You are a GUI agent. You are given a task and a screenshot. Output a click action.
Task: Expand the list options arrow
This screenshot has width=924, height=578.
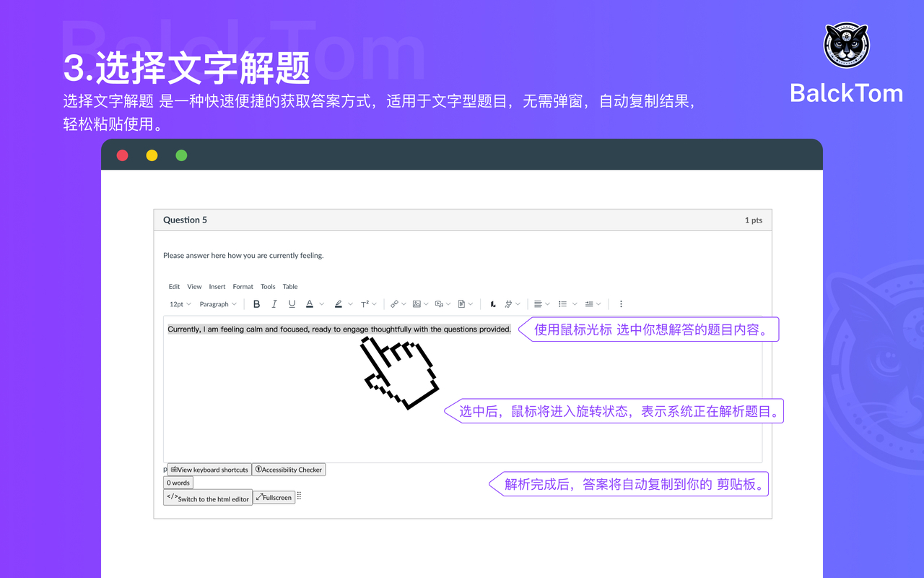573,304
